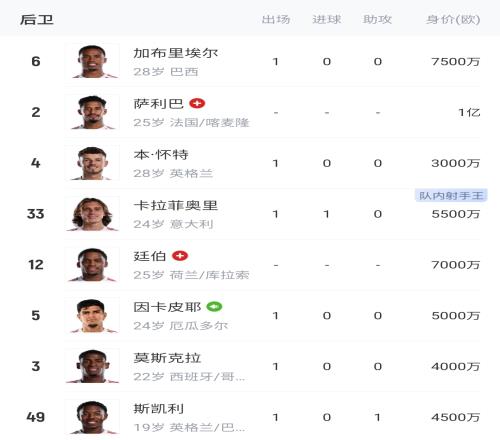
Task: Open 卡拉菲奥里's player photo
Action: pyautogui.click(x=92, y=214)
